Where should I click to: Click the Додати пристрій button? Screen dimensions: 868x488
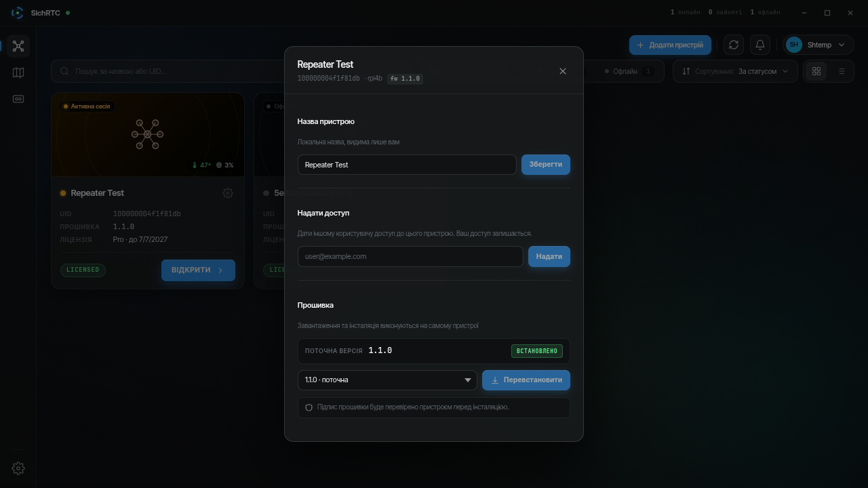point(670,45)
